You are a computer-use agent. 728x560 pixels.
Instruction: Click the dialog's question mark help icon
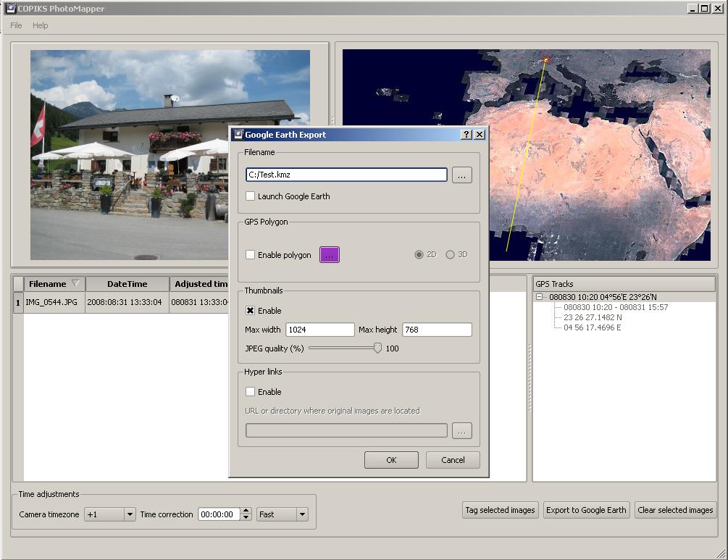[x=466, y=135]
